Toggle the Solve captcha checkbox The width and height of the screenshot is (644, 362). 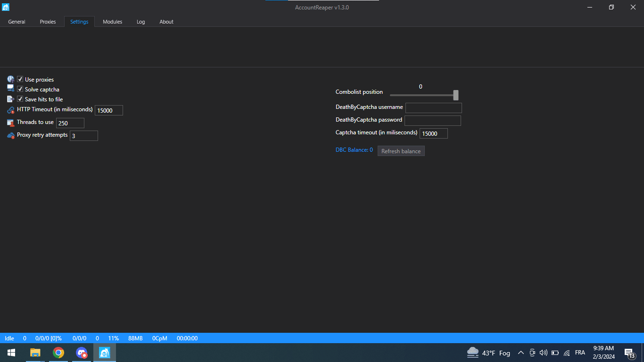20,89
